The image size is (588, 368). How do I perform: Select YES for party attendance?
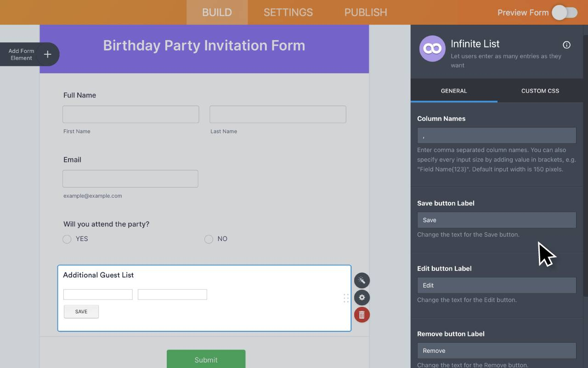pos(67,239)
